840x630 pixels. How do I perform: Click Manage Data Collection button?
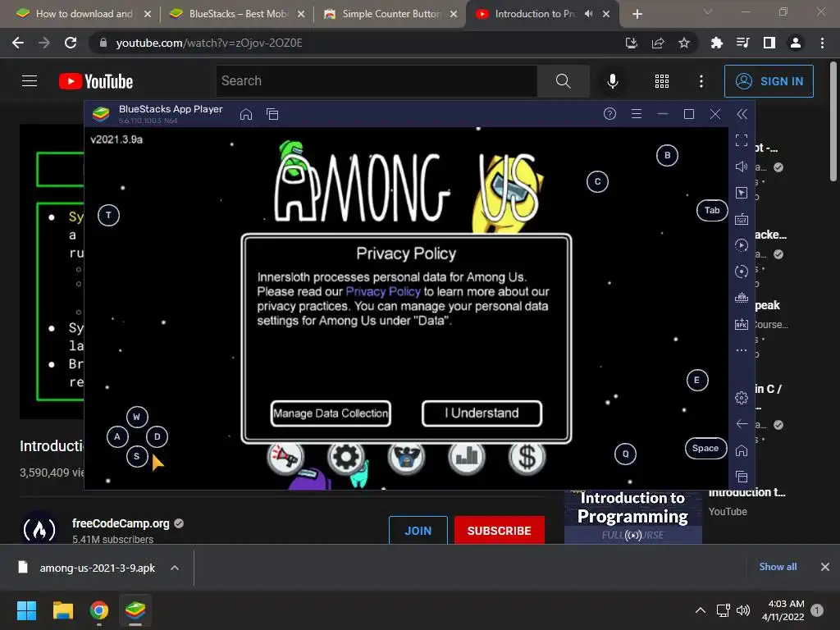331,413
